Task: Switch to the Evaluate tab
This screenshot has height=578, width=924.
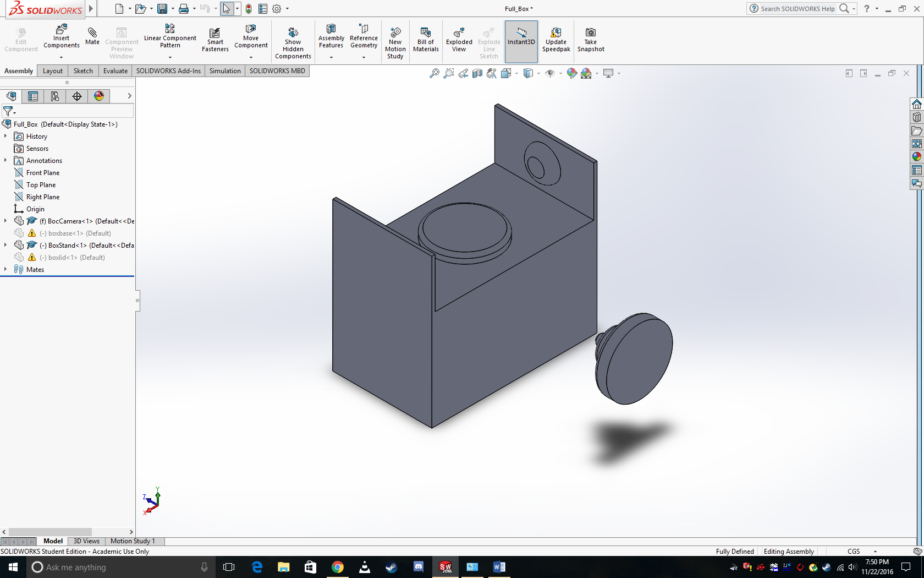Action: 115,71
